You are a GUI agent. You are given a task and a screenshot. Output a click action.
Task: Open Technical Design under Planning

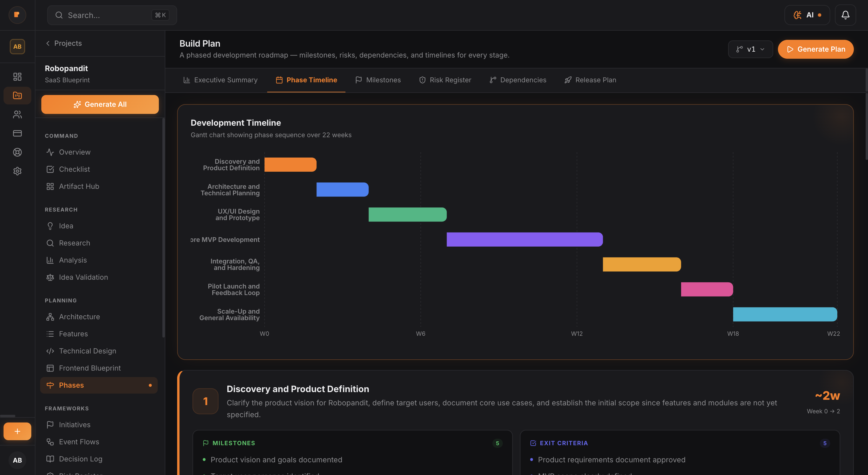point(87,351)
